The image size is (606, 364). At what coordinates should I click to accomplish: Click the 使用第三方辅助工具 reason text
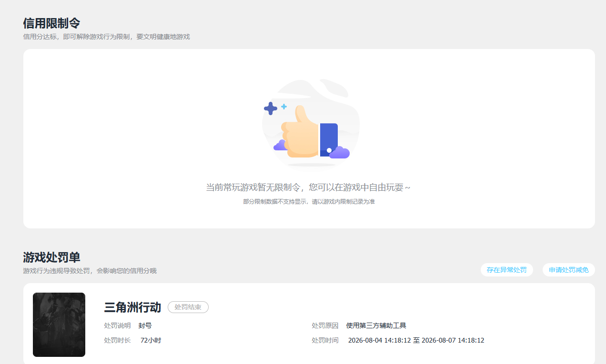376,326
